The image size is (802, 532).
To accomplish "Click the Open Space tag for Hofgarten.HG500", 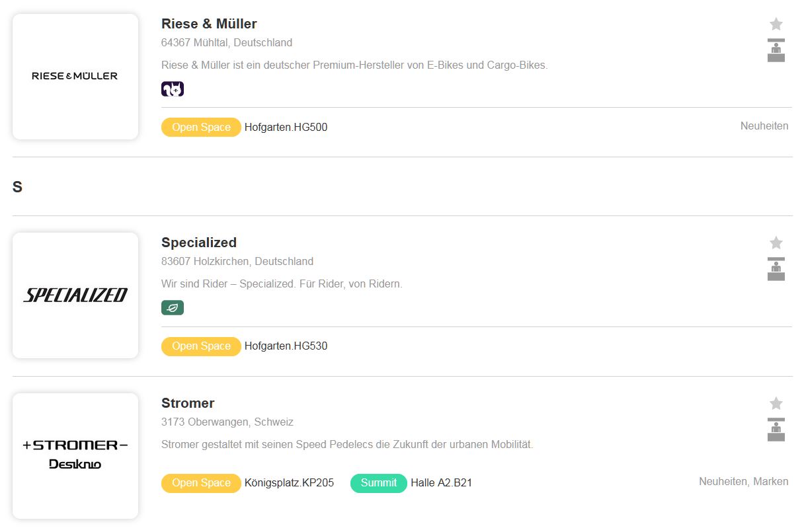I will tap(201, 128).
